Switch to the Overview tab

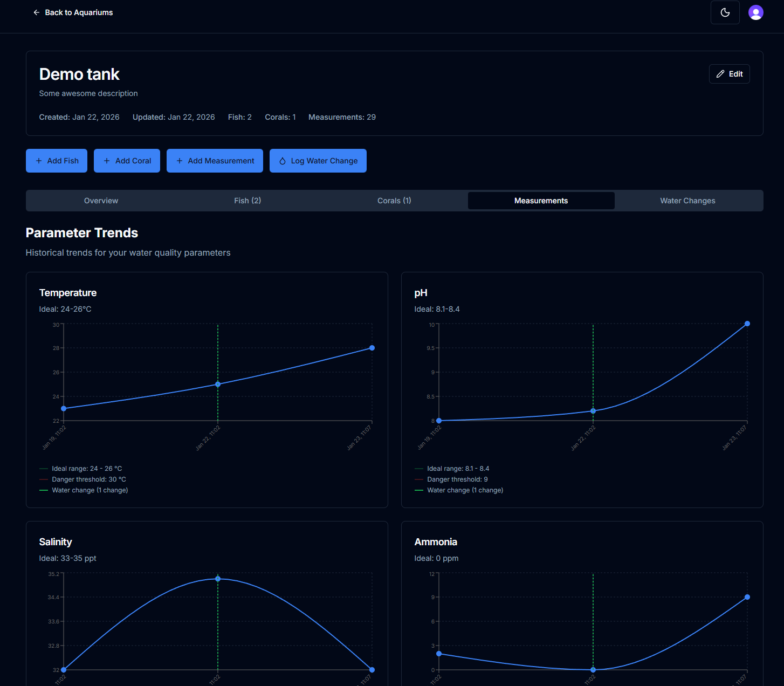101,201
